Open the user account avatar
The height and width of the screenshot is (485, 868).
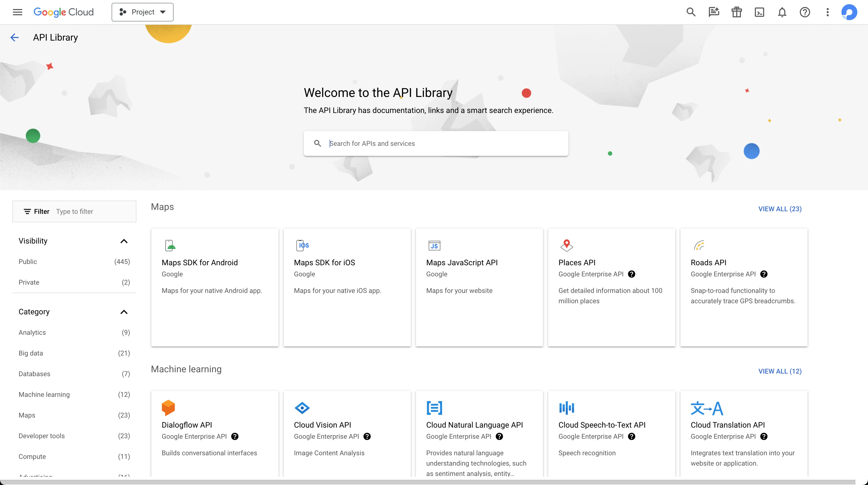(849, 12)
